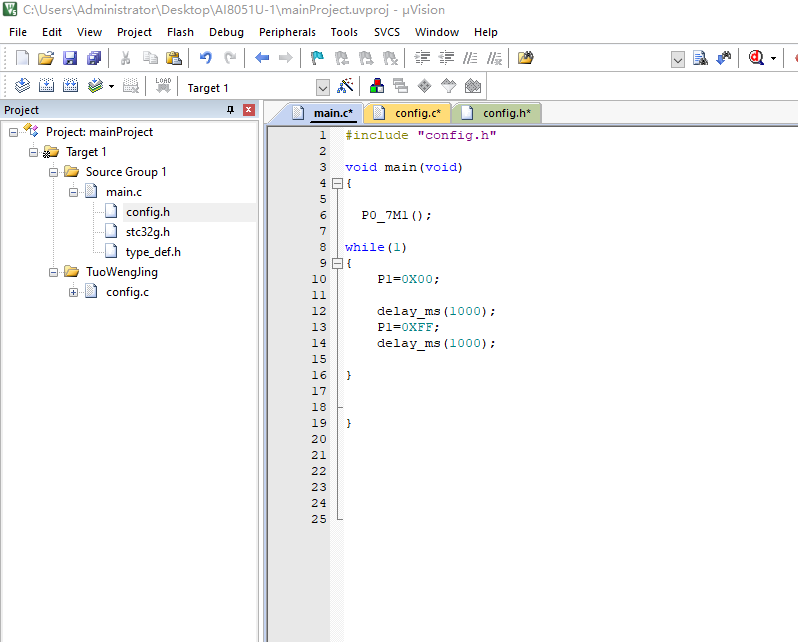Switch to the config.c* editor tab
Image resolution: width=798 pixels, height=642 pixels.
click(408, 113)
